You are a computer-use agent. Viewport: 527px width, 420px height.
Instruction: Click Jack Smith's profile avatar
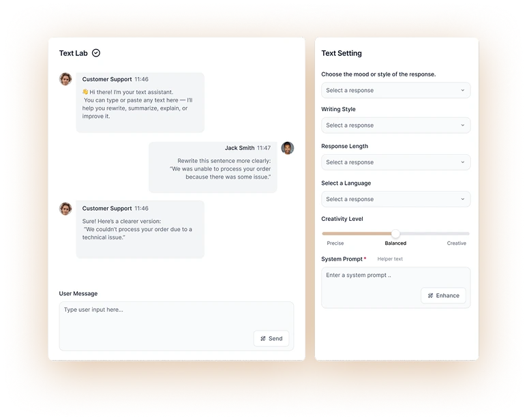[288, 148]
